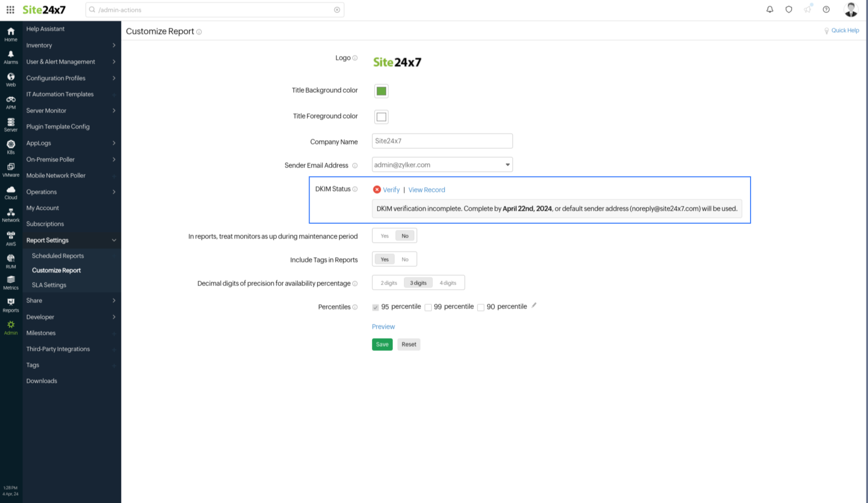
Task: Open Subscriptions menu item
Action: (x=45, y=224)
